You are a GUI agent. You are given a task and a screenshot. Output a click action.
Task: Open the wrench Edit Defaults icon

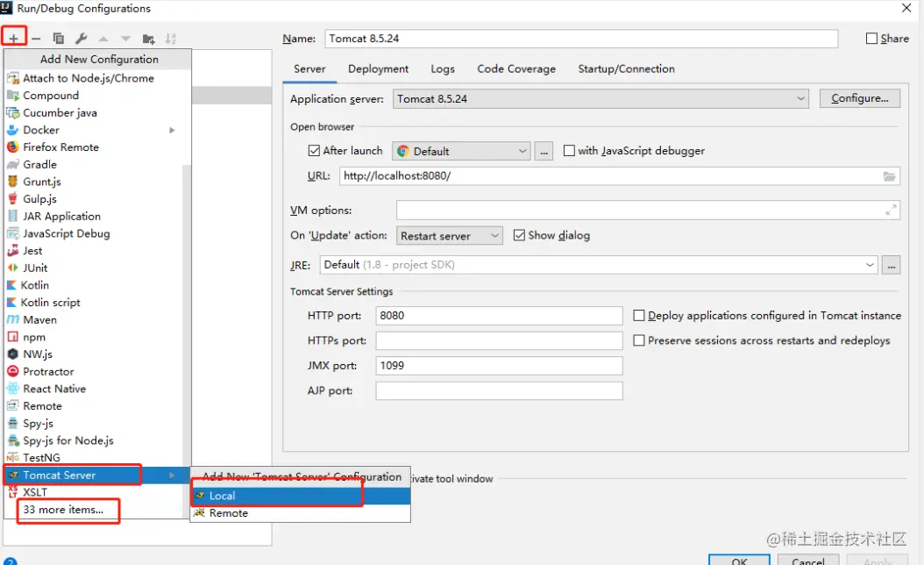pos(82,39)
